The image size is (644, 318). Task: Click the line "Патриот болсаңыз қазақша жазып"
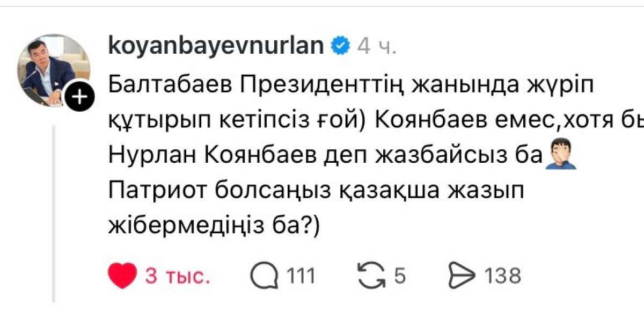click(316, 192)
